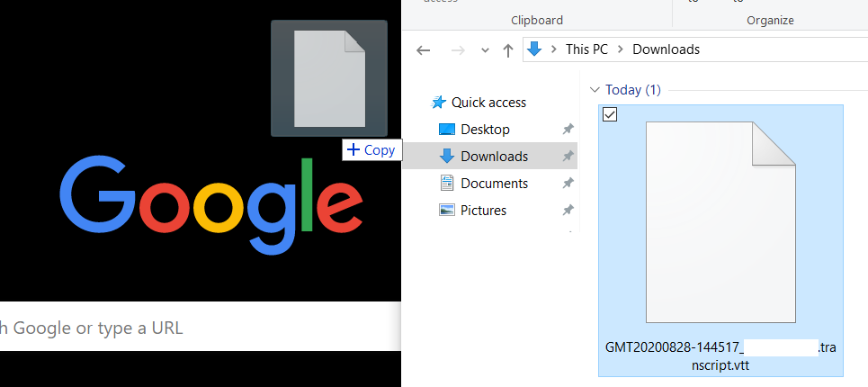Click the Back arrow in File Explorer
The image size is (868, 387).
point(424,50)
